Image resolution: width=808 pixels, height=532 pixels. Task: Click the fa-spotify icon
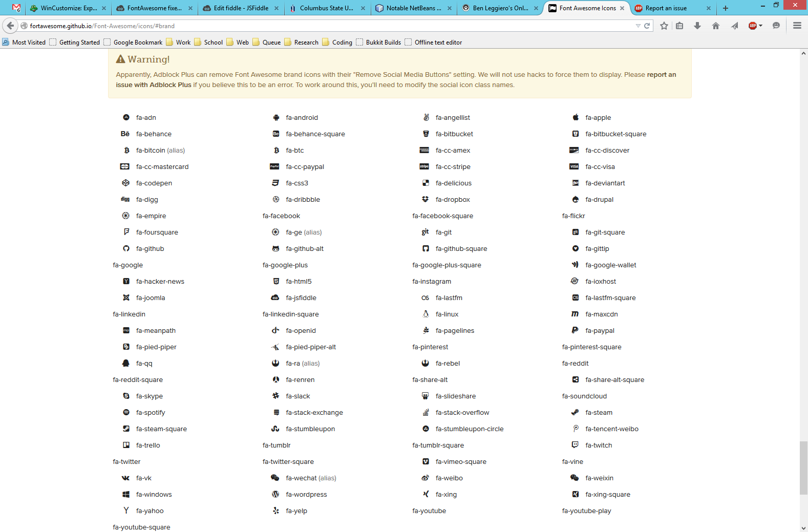(x=126, y=412)
